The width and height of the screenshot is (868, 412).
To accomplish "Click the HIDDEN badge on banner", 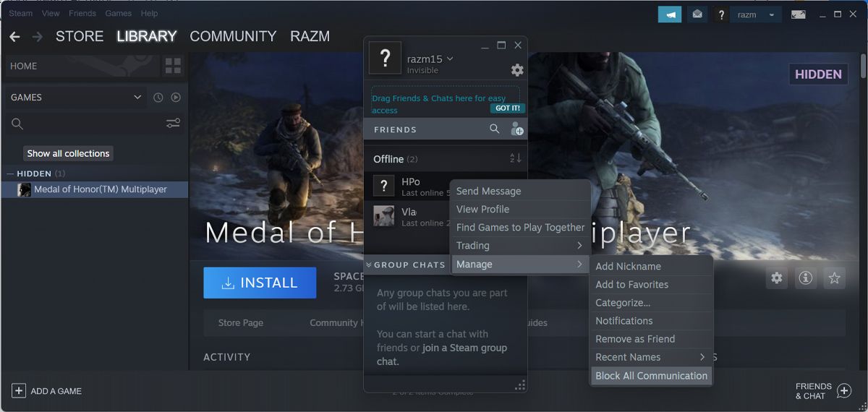I will (818, 74).
